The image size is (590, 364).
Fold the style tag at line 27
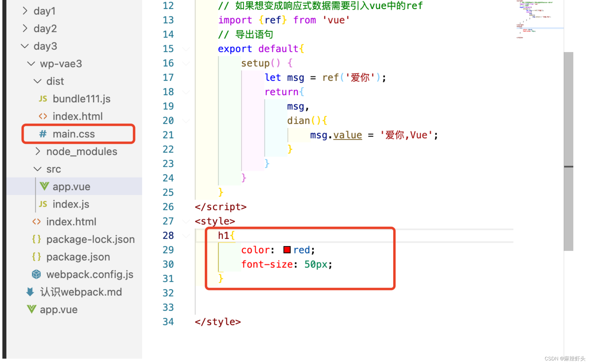[186, 221]
